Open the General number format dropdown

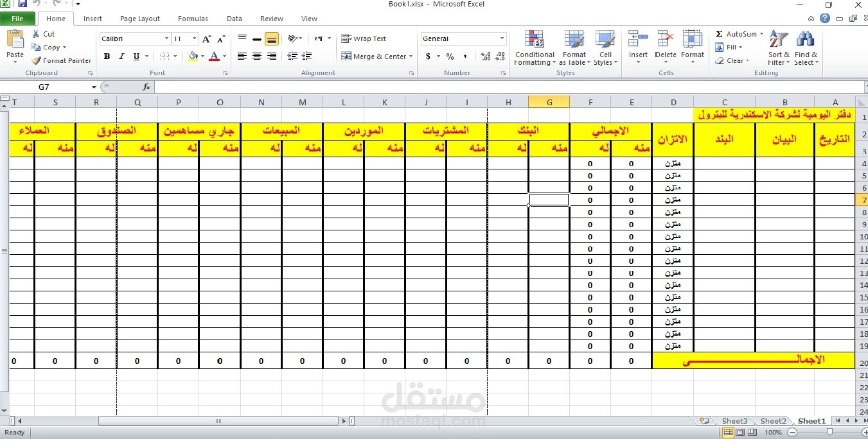click(502, 39)
